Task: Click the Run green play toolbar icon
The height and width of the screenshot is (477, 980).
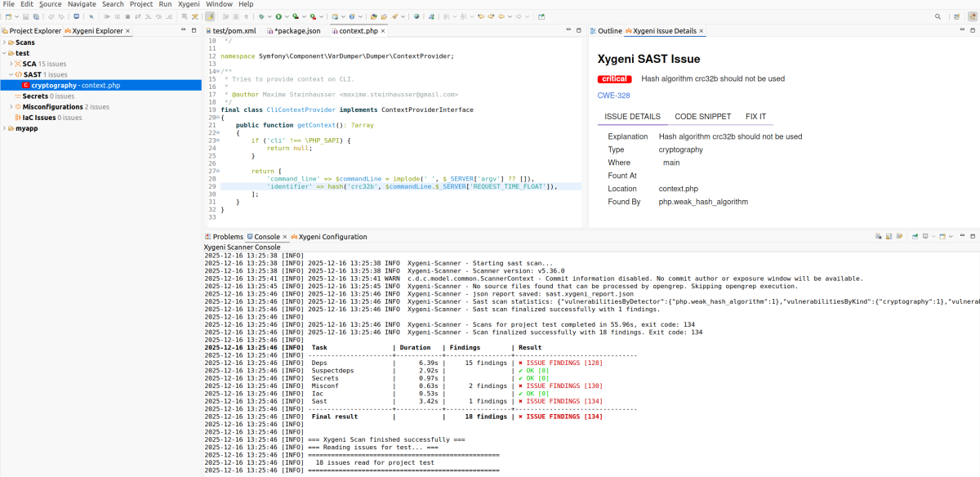Action: (278, 16)
